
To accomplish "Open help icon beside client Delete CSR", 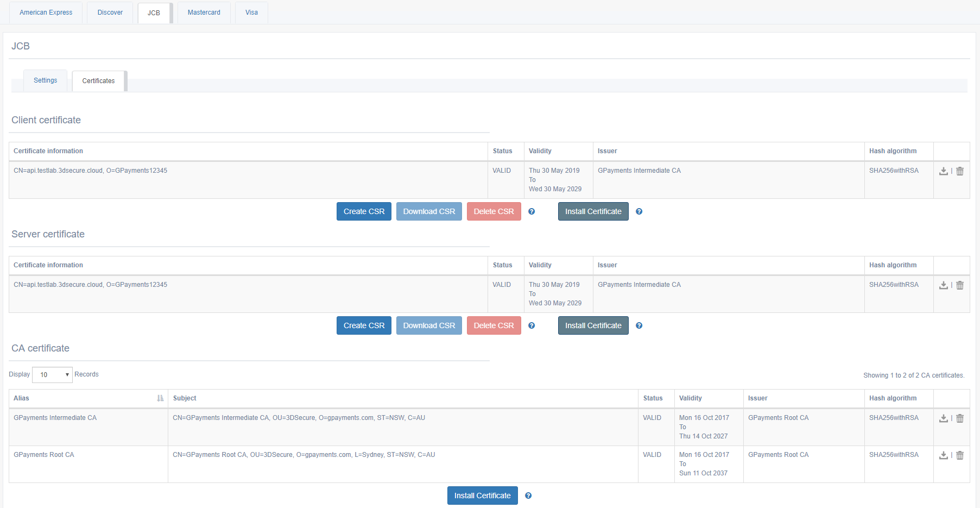I will tap(532, 211).
